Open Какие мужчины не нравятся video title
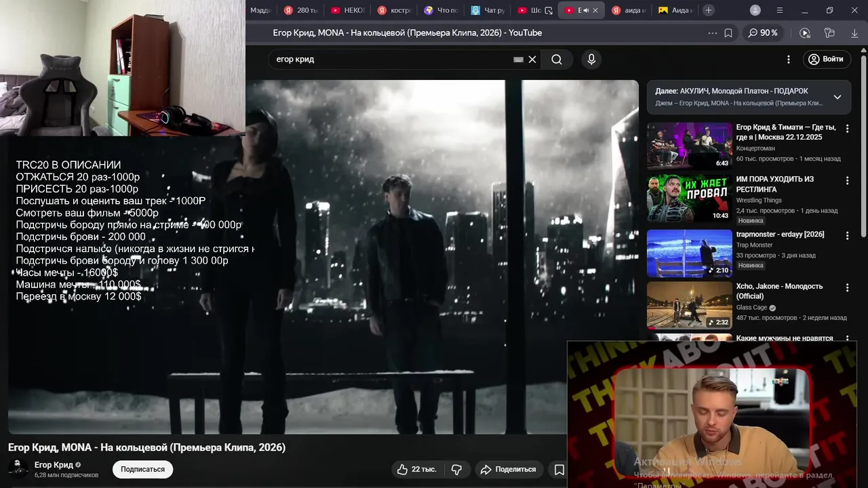Screen dimensions: 868x488 785,338
